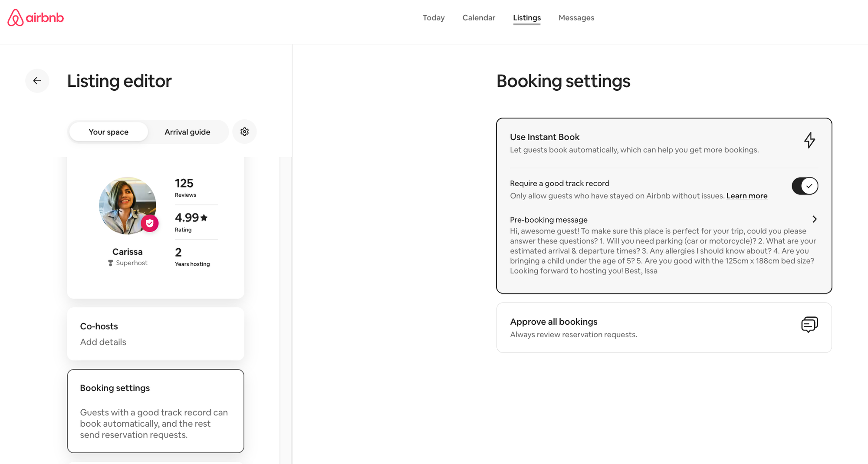Open the Messages tab

pos(576,18)
